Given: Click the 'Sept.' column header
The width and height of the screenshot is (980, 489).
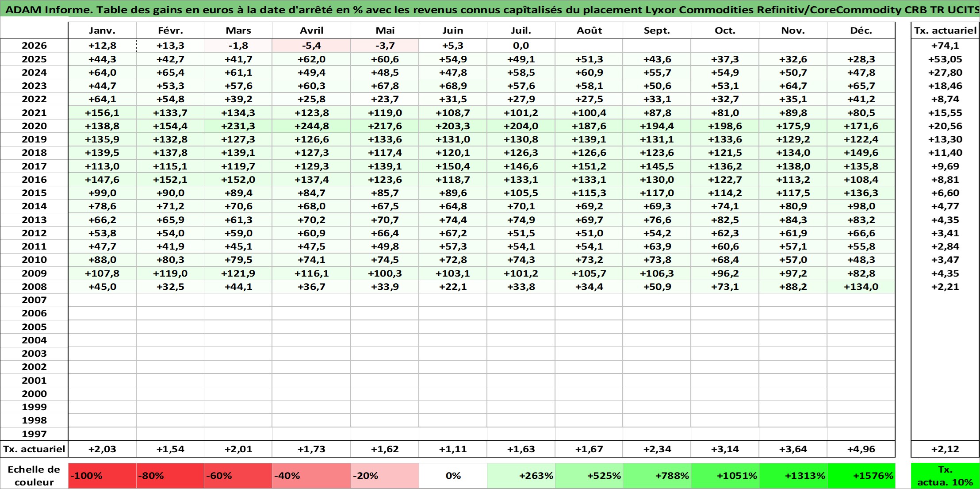Looking at the screenshot, I should (657, 31).
